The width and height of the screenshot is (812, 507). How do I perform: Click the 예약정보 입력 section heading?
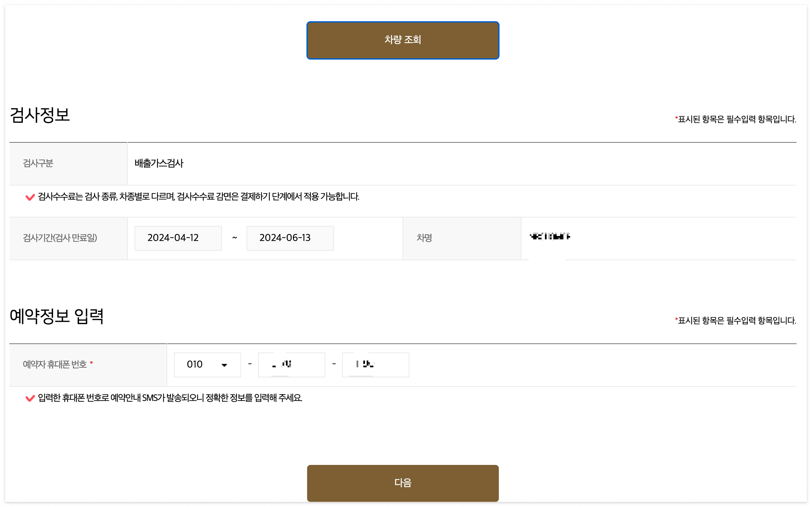(x=56, y=316)
